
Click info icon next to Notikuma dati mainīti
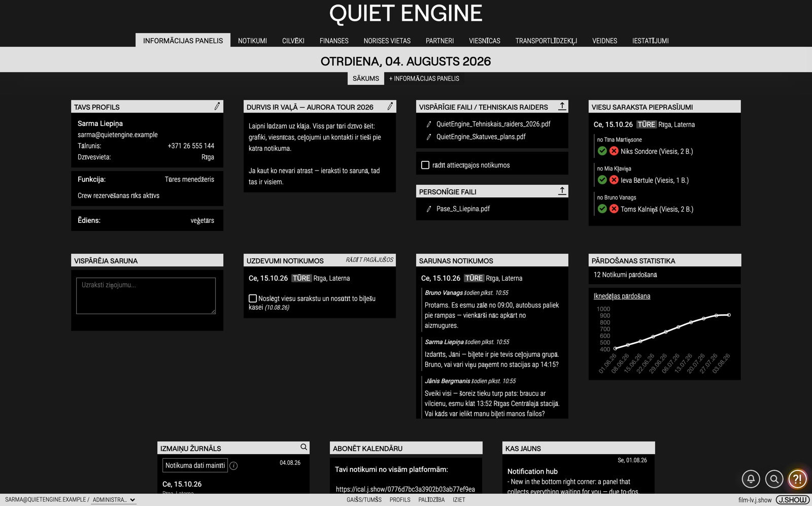tap(233, 465)
